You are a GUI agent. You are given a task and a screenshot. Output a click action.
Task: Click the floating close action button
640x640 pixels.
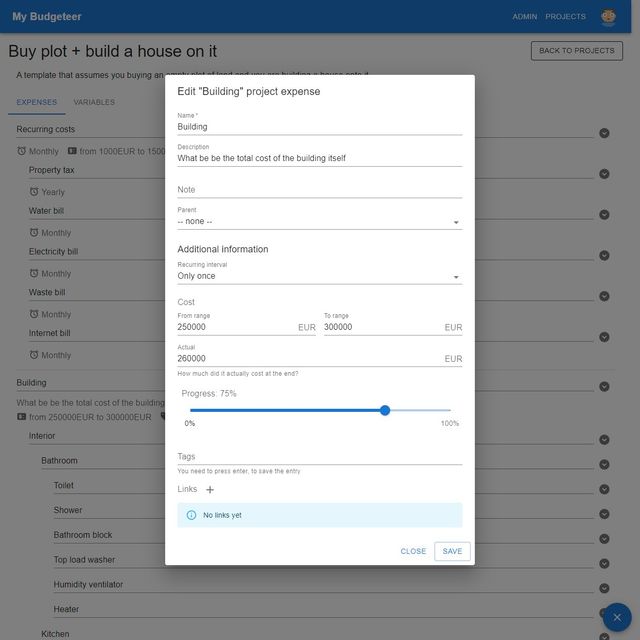click(617, 617)
